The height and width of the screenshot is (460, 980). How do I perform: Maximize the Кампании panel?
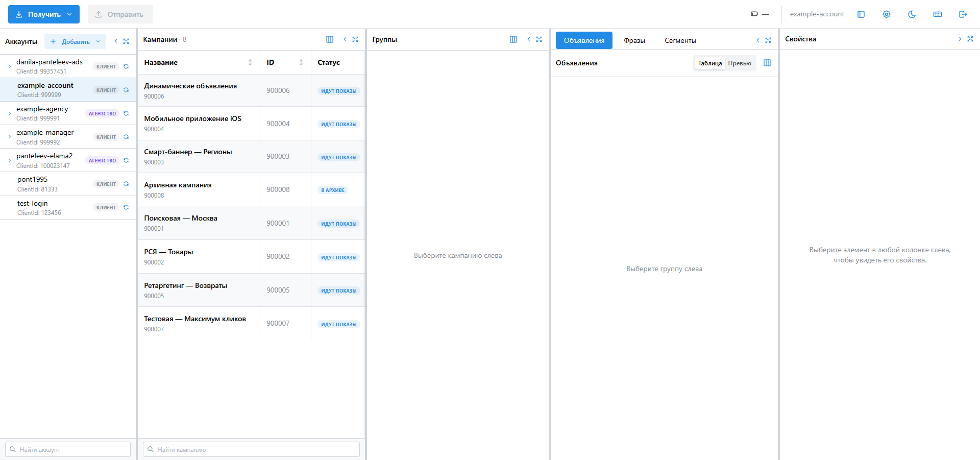(x=355, y=39)
